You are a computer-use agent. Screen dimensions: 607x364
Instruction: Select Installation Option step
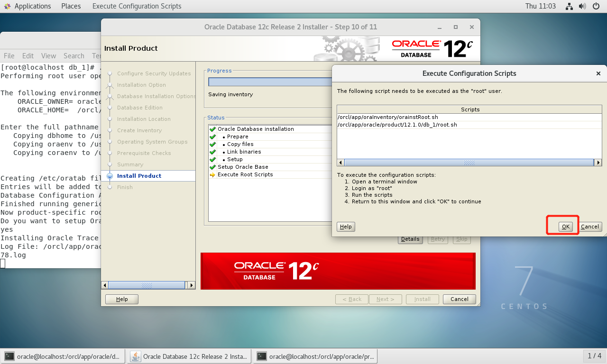click(x=141, y=85)
